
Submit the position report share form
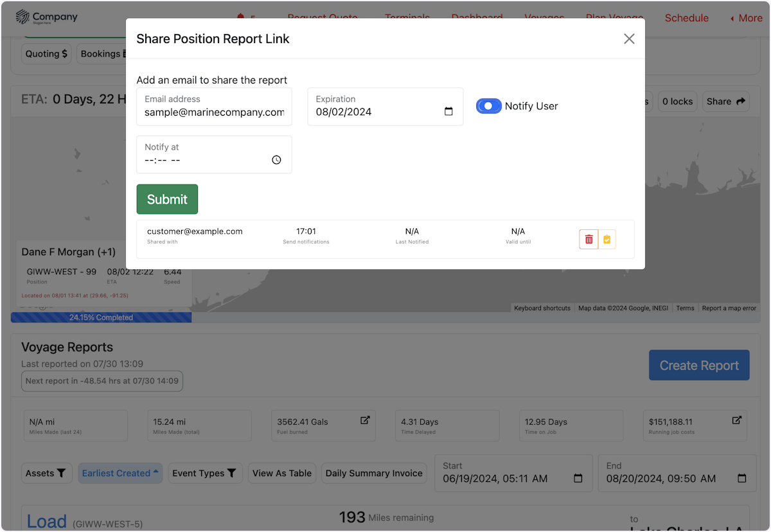tap(167, 199)
